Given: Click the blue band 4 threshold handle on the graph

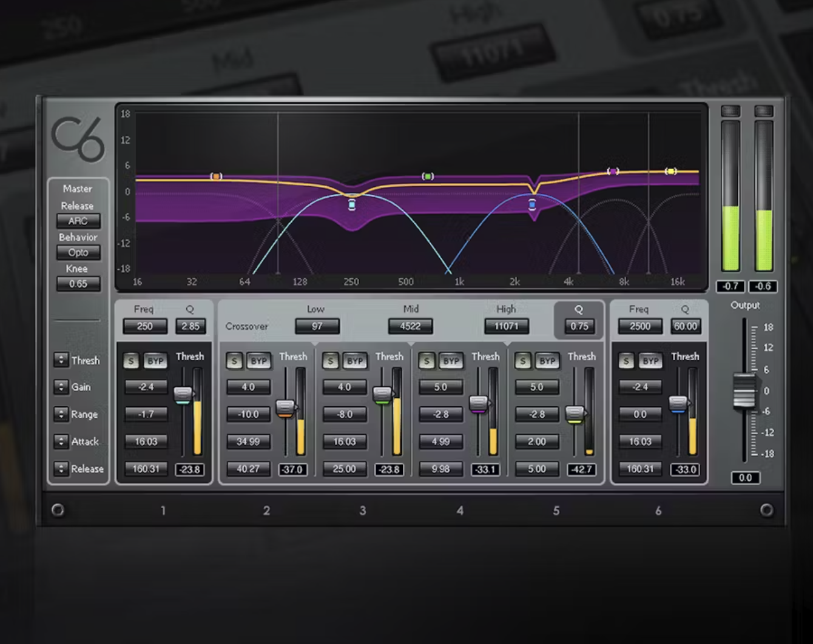Looking at the screenshot, I should (533, 205).
